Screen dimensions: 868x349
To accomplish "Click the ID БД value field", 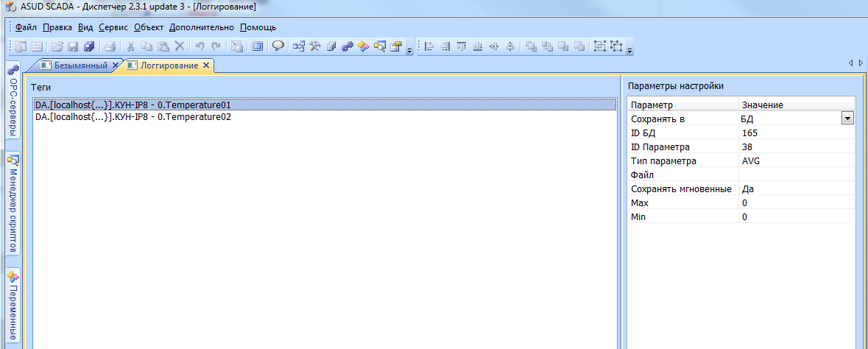I will (x=795, y=133).
